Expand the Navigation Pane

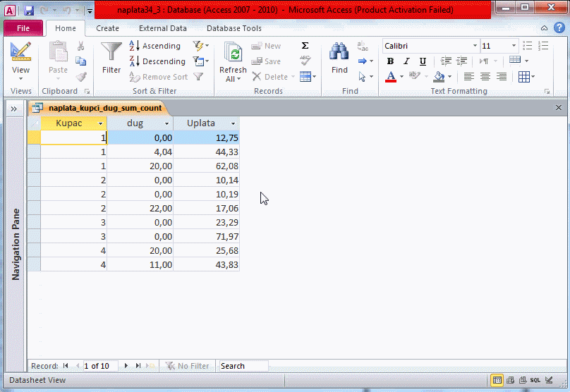coord(13,109)
